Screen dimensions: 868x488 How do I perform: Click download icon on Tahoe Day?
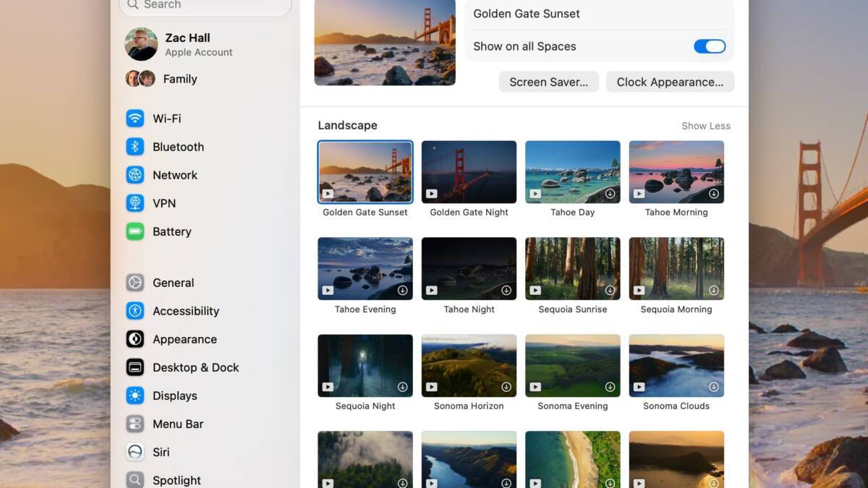[x=610, y=194]
